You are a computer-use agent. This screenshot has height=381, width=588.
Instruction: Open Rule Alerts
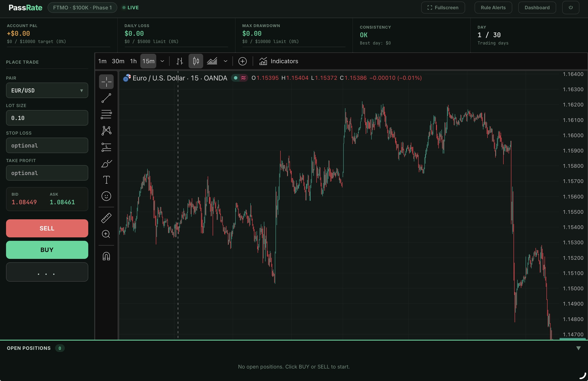(493, 7)
